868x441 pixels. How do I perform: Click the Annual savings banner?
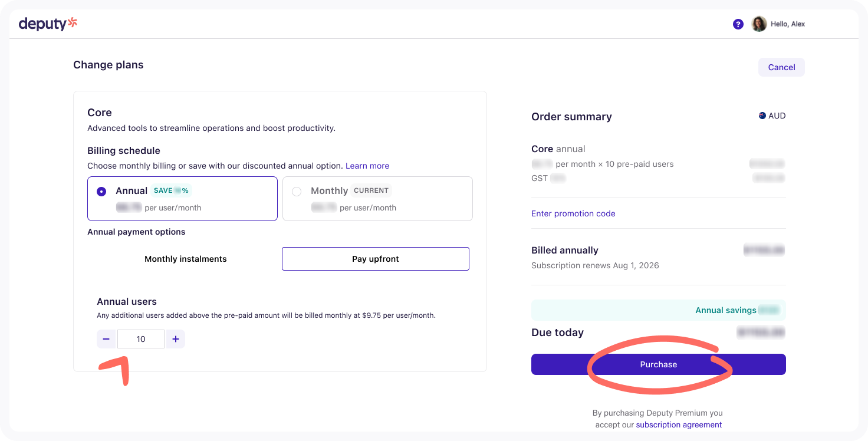click(658, 310)
